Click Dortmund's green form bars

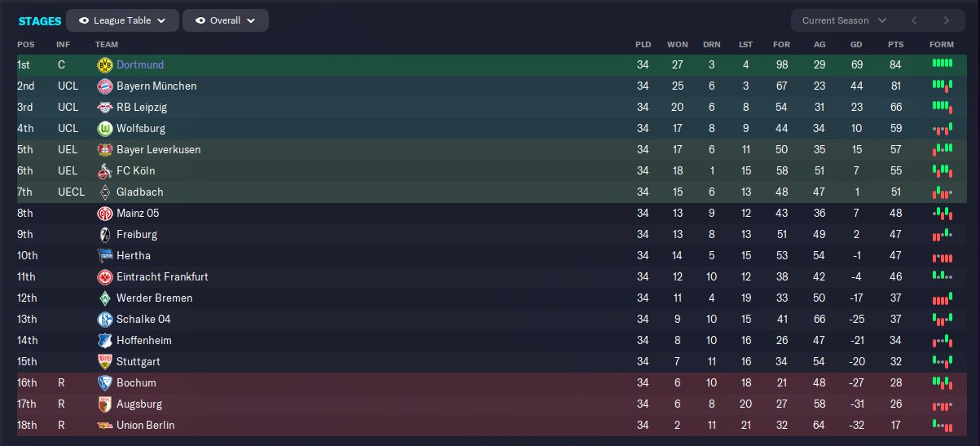coord(942,64)
